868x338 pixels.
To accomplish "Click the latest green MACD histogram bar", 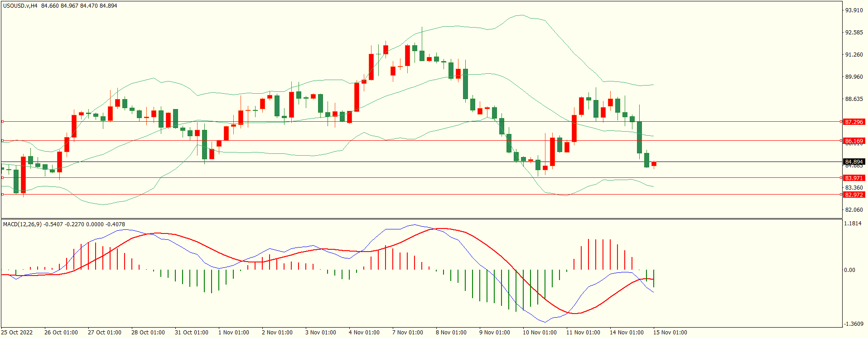I will coord(654,278).
